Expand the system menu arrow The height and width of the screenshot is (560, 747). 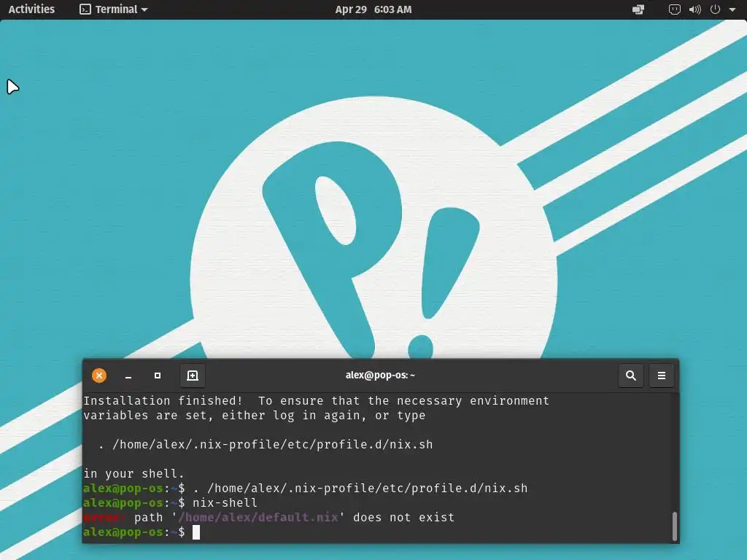[x=732, y=9]
